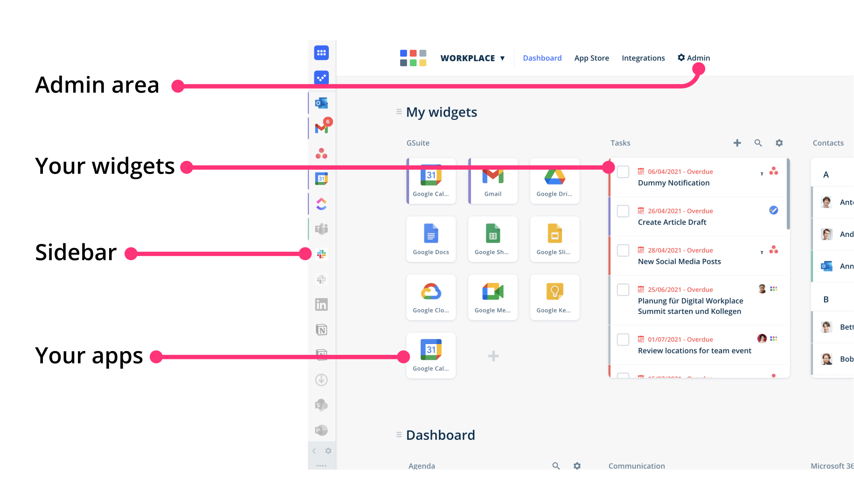Open Outlook from the sidebar
This screenshot has width=854, height=504.
[321, 103]
